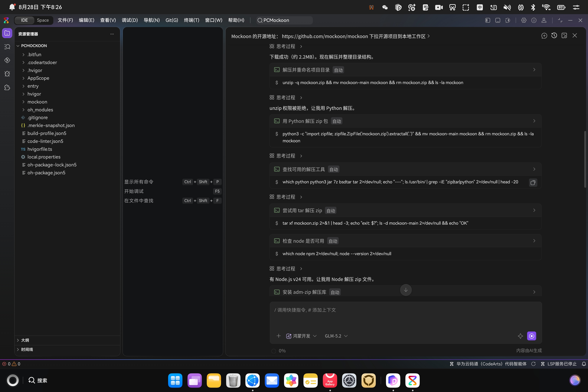The width and height of the screenshot is (588, 392).
Task: Expand the 大纲 outline section
Action: point(67,340)
